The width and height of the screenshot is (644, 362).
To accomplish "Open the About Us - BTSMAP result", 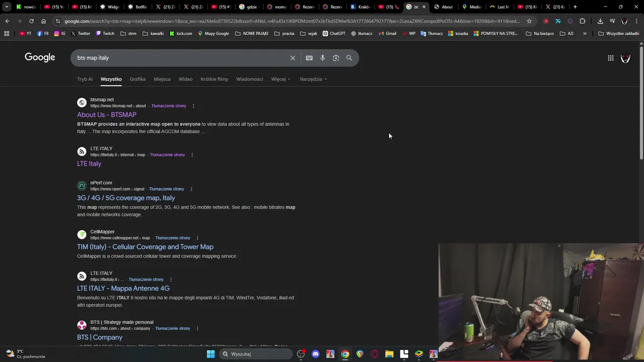I will tap(107, 115).
